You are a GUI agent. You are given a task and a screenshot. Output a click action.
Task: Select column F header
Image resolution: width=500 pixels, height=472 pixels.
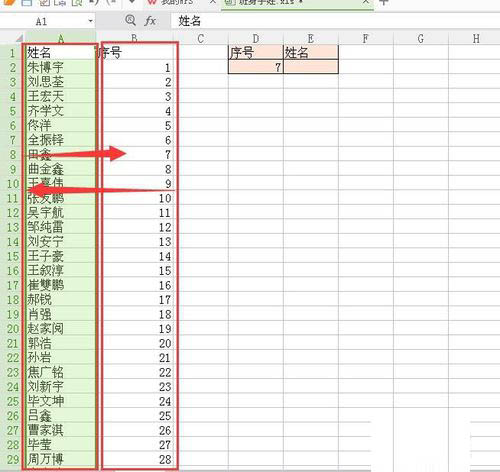pos(366,39)
